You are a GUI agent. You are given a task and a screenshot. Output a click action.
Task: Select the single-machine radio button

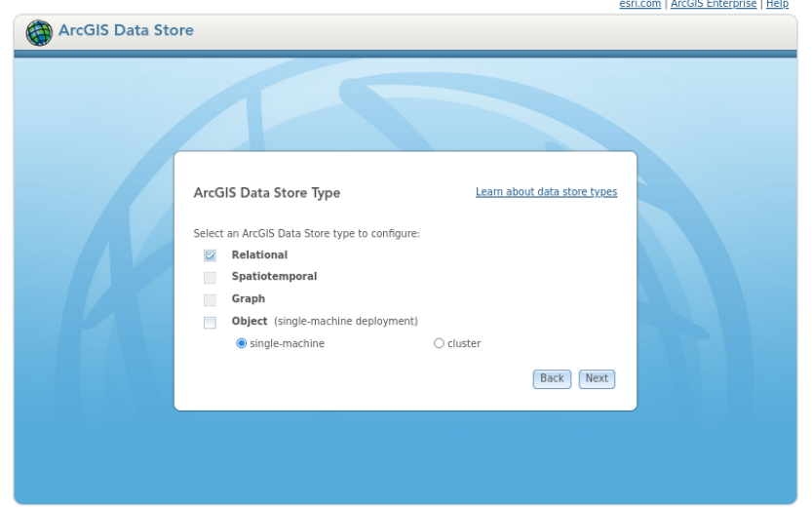click(241, 343)
